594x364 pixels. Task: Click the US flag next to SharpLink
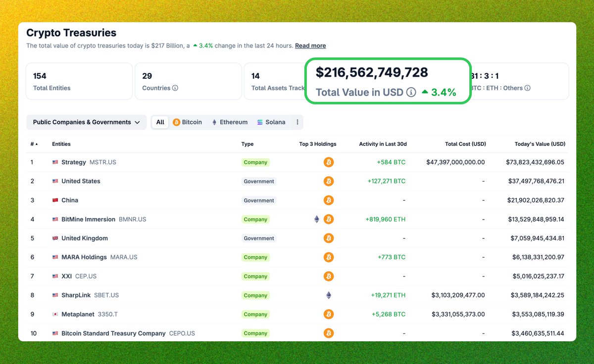click(55, 295)
